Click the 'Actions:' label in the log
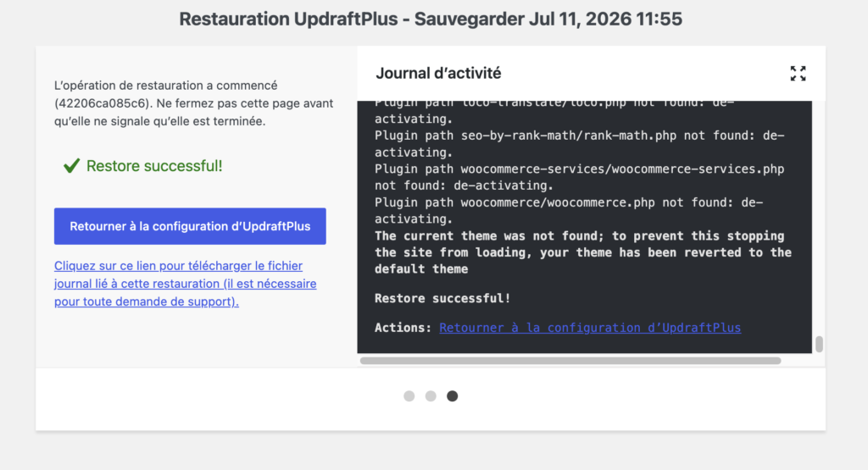This screenshot has height=470, width=868. pyautogui.click(x=403, y=328)
